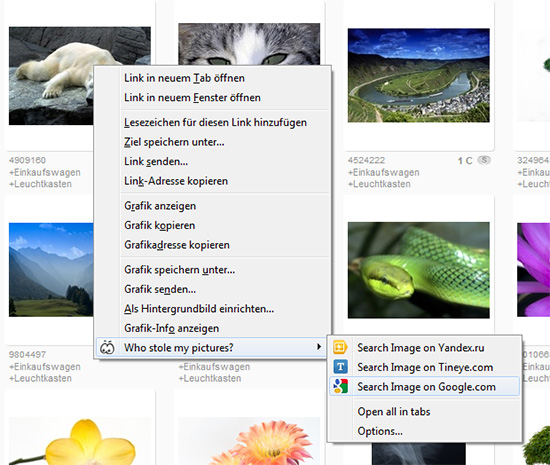Image resolution: width=550 pixels, height=465 pixels.
Task: Click the Yandex icon in the submenu
Action: pos(340,348)
